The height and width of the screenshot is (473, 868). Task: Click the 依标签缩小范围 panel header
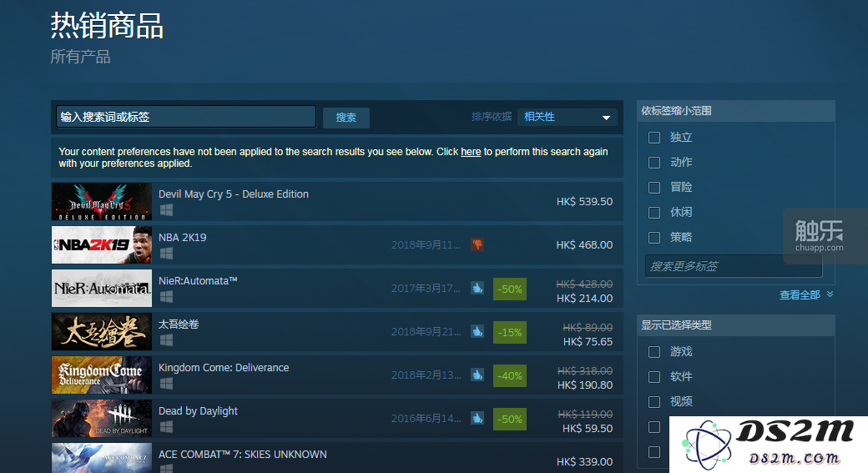[x=736, y=111]
